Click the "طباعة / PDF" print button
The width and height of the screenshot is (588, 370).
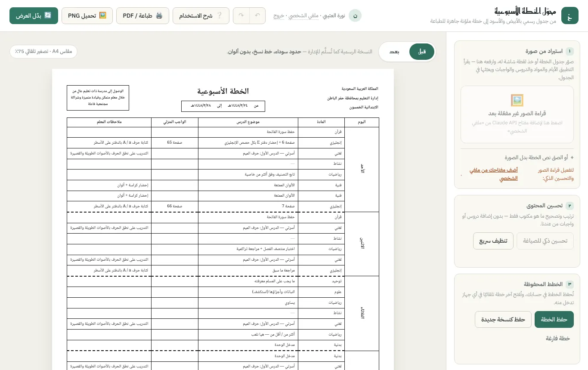click(x=142, y=15)
